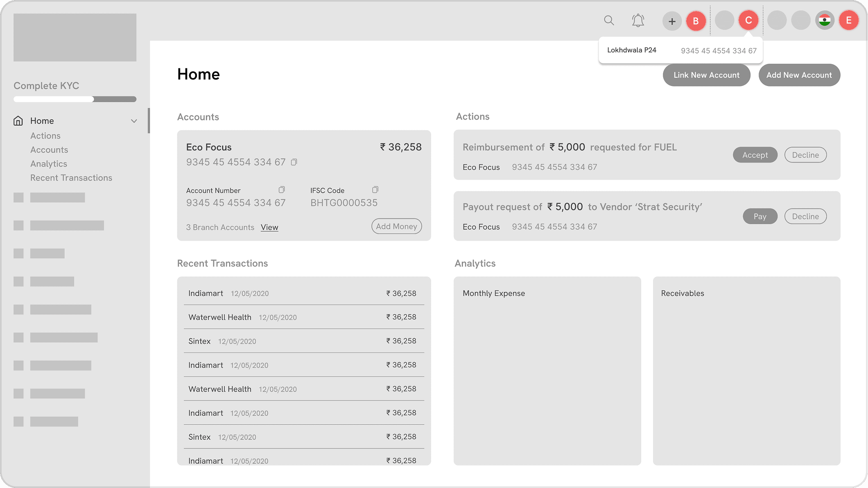Copy Eco Focus number beside account name
The width and height of the screenshot is (868, 488).
[x=294, y=162]
